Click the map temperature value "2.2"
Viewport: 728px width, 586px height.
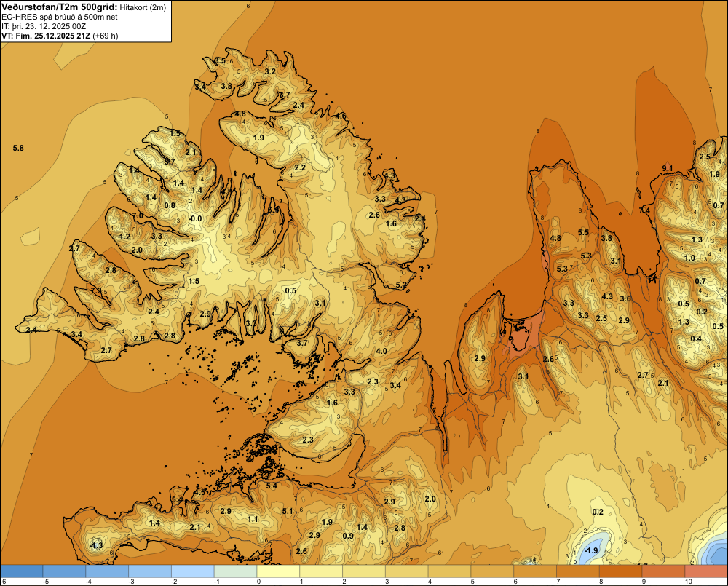tap(300, 167)
